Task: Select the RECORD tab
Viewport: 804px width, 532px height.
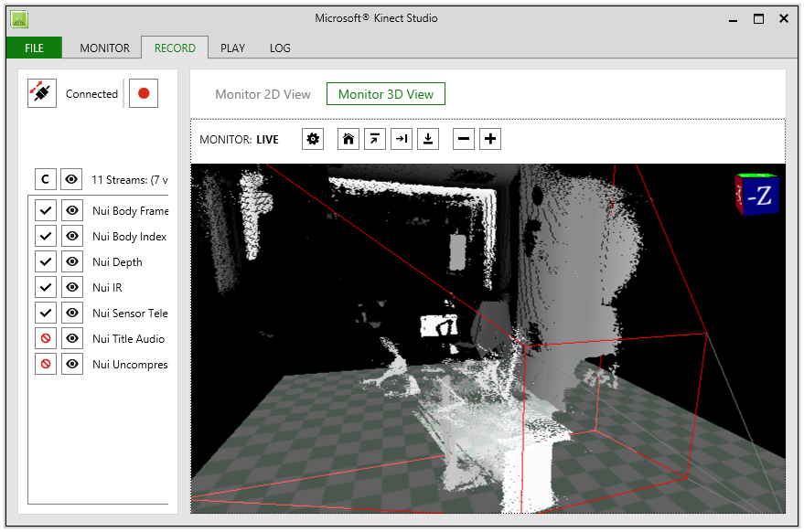Action: (175, 48)
